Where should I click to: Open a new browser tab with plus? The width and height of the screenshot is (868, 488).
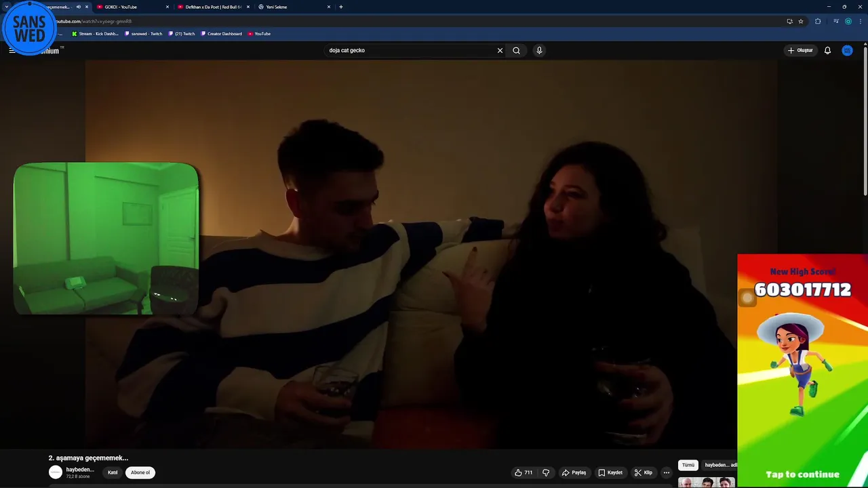point(341,7)
